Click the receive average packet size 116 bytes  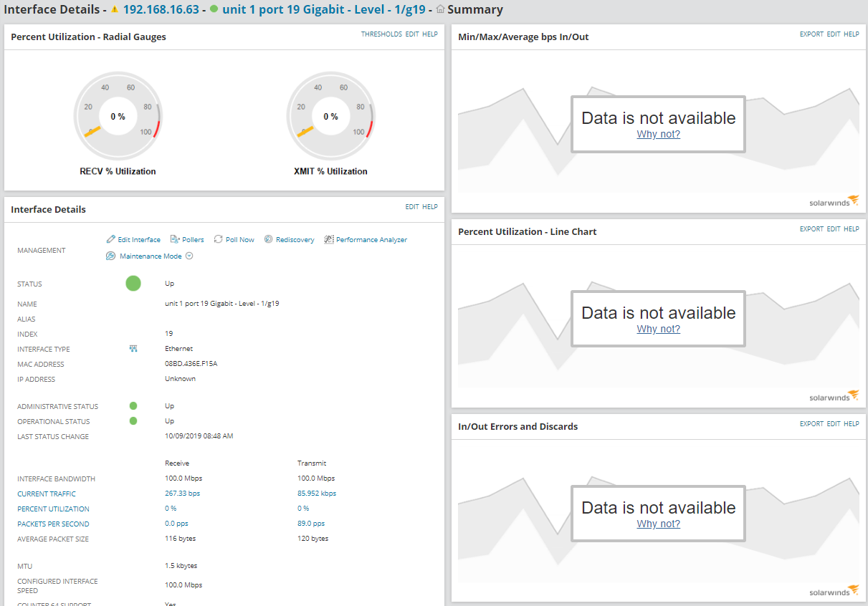(x=181, y=539)
